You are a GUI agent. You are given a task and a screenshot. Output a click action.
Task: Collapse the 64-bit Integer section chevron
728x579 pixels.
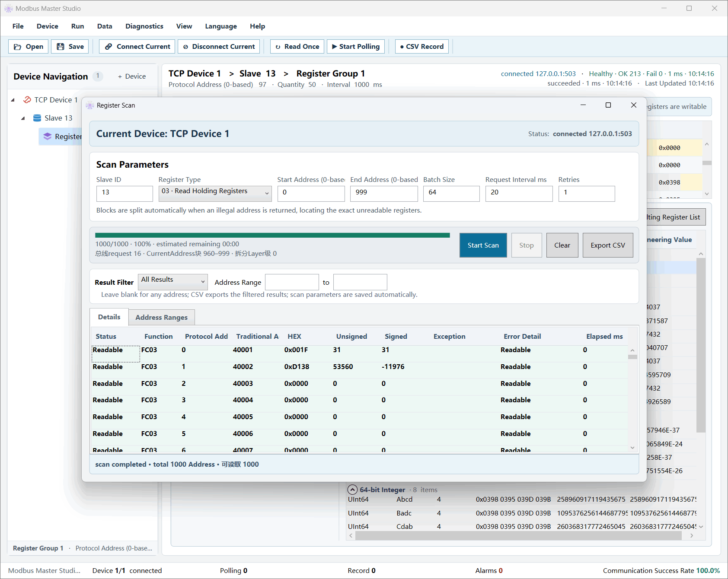pyautogui.click(x=353, y=490)
